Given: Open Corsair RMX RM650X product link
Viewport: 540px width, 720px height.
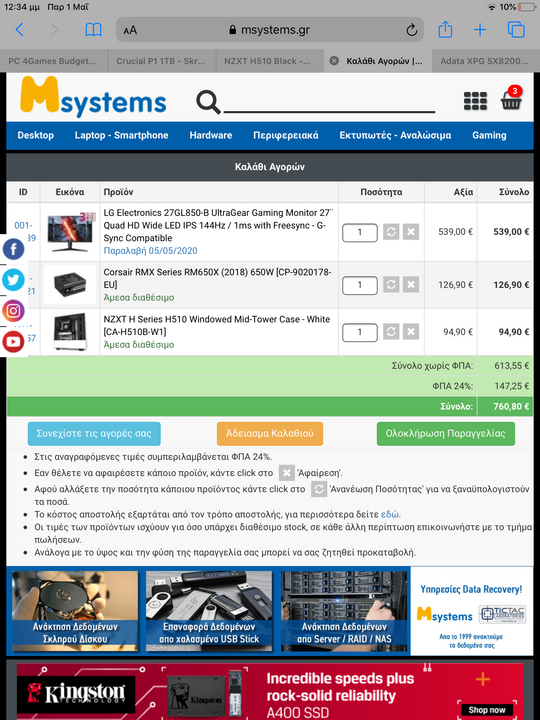Looking at the screenshot, I should (x=217, y=278).
